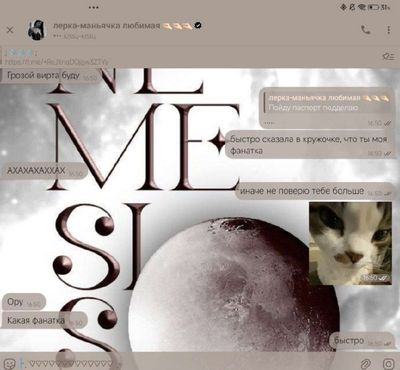Close the chat with the X button
Screen dimensions: 400x370
click(x=10, y=30)
